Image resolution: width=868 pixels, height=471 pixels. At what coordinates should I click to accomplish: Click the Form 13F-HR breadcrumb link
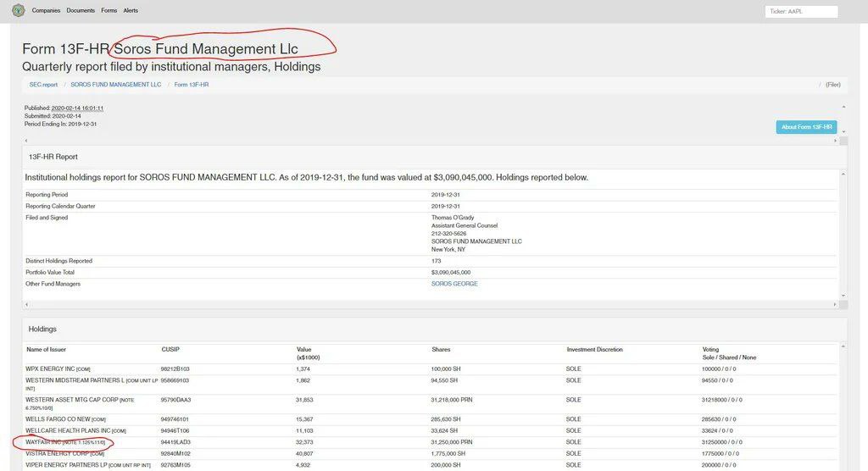pos(192,85)
